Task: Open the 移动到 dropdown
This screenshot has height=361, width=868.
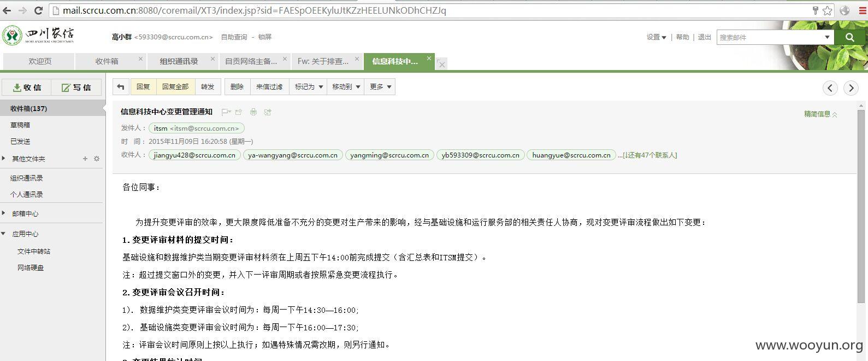Action: click(346, 87)
